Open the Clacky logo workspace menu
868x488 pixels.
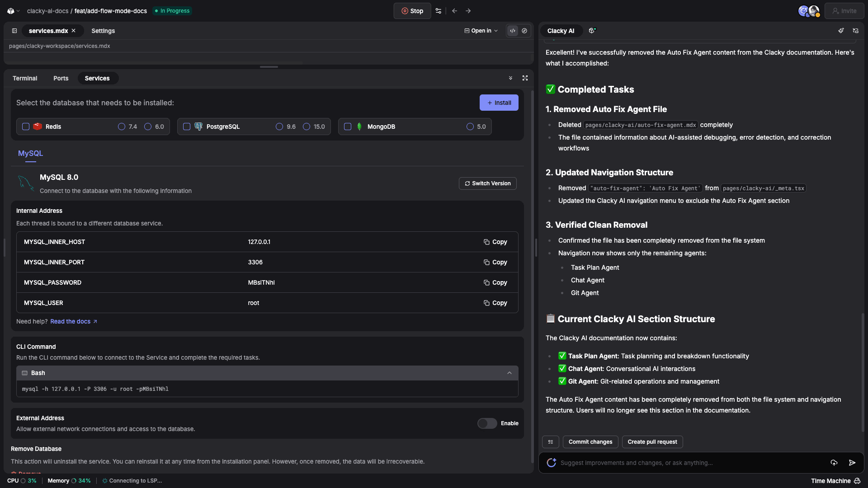tap(13, 11)
